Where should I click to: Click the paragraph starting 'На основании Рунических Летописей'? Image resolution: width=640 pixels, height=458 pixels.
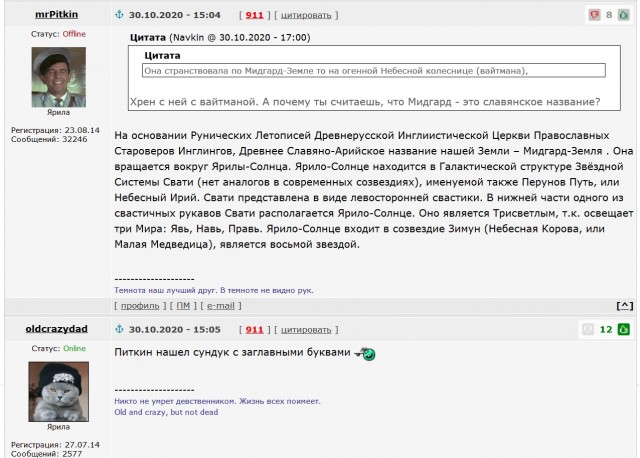pyautogui.click(x=373, y=190)
